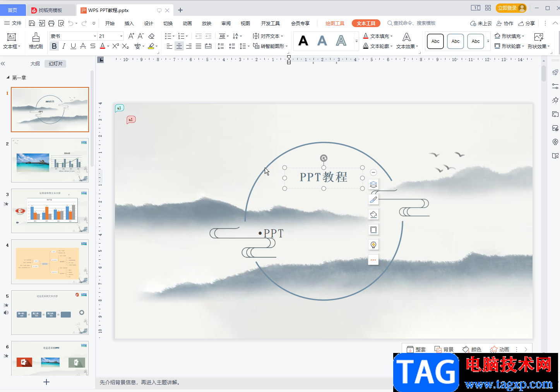
Task: Click the Redo arrow icon
Action: click(84, 23)
